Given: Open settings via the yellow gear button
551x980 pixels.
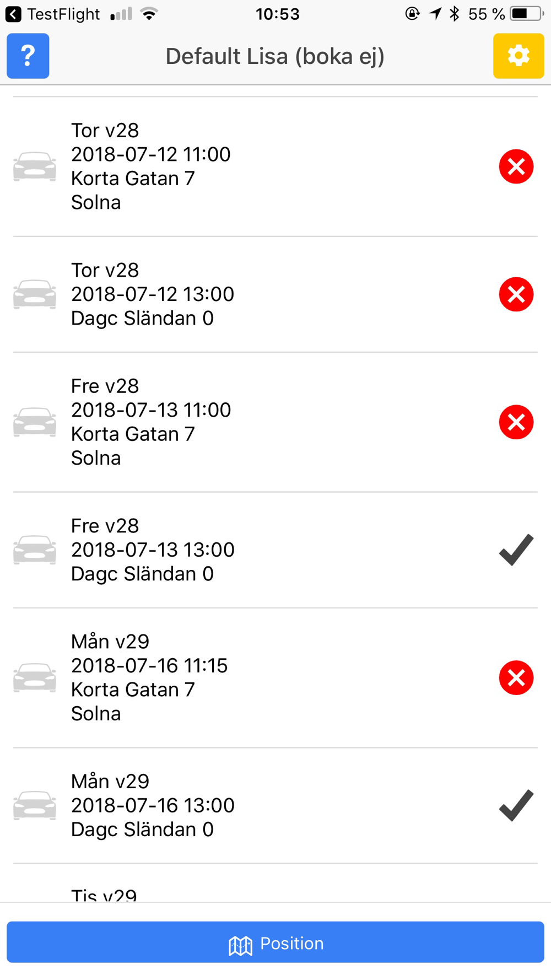Looking at the screenshot, I should tap(518, 56).
